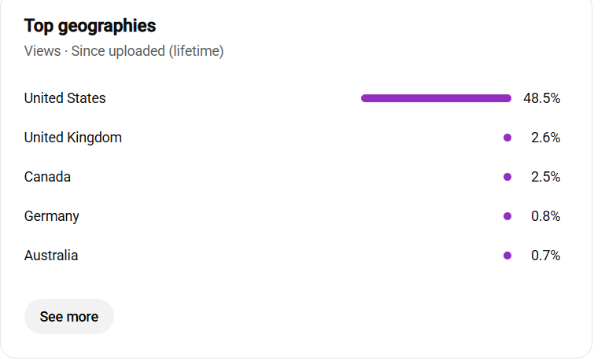Click the Top geographies heading
Screen dimensions: 594x364
point(90,27)
